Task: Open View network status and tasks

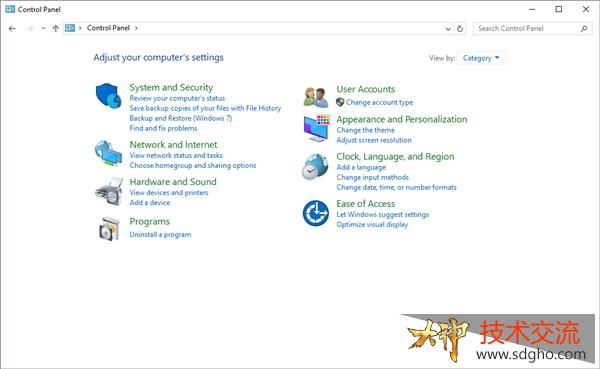Action: pyautogui.click(x=176, y=155)
